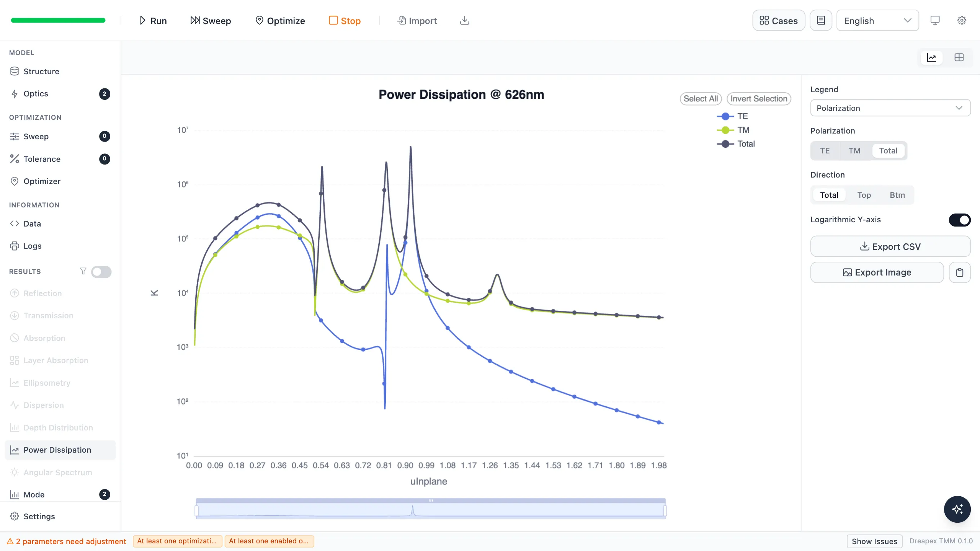Click Invert Selection legend button
The image size is (980, 551).
(x=759, y=99)
